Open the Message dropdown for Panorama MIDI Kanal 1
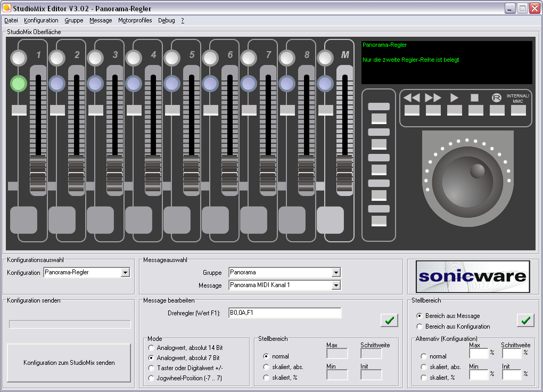The image size is (543, 392). coord(335,285)
